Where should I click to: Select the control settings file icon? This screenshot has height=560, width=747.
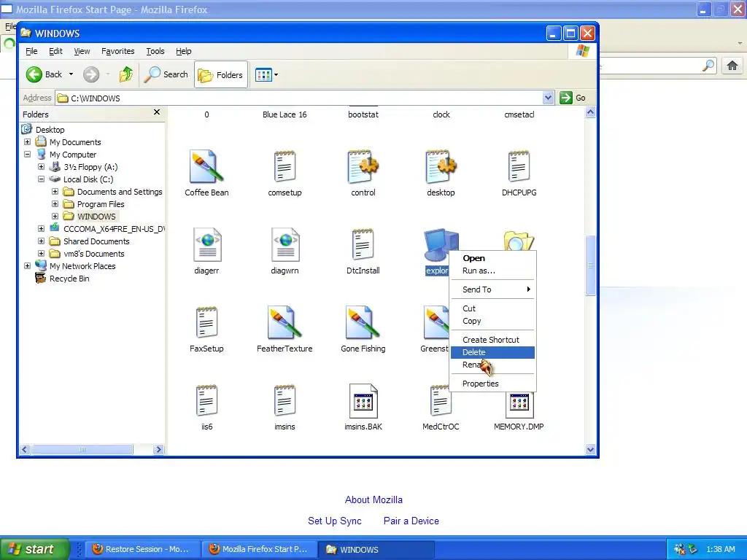[x=363, y=167]
